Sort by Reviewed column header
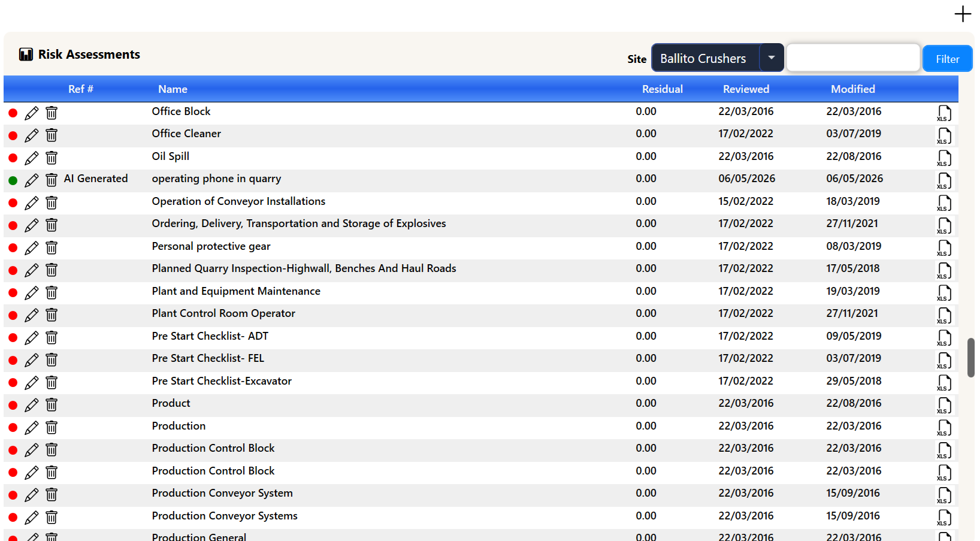The width and height of the screenshot is (980, 541). coord(746,89)
